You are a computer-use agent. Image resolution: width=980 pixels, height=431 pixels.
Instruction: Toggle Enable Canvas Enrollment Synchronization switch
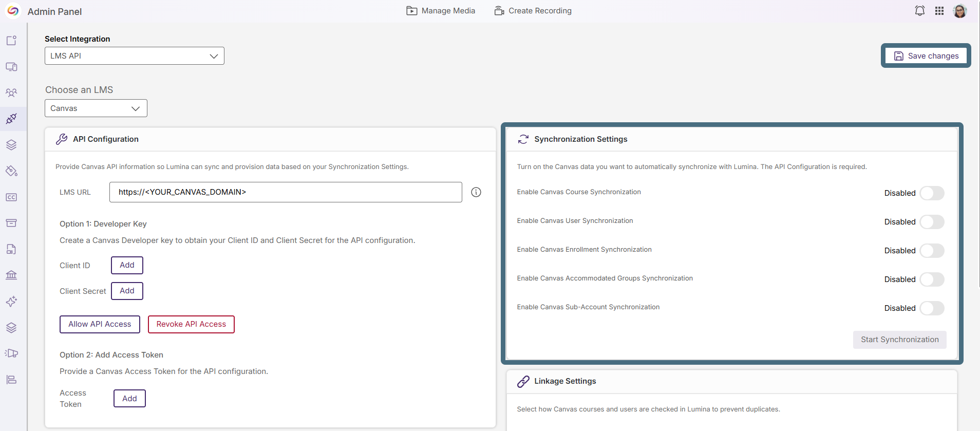point(932,251)
